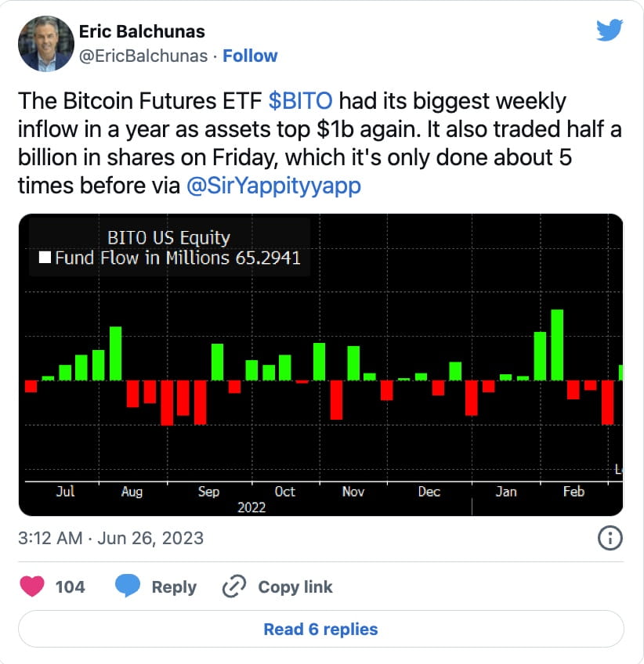Open the Read 6 replies button
The image size is (644, 664).
[322, 628]
